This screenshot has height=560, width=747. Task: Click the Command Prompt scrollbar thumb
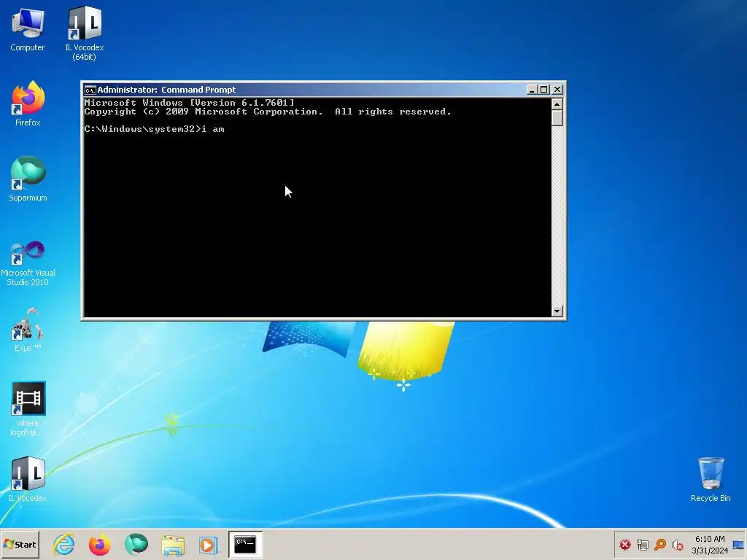(x=557, y=117)
